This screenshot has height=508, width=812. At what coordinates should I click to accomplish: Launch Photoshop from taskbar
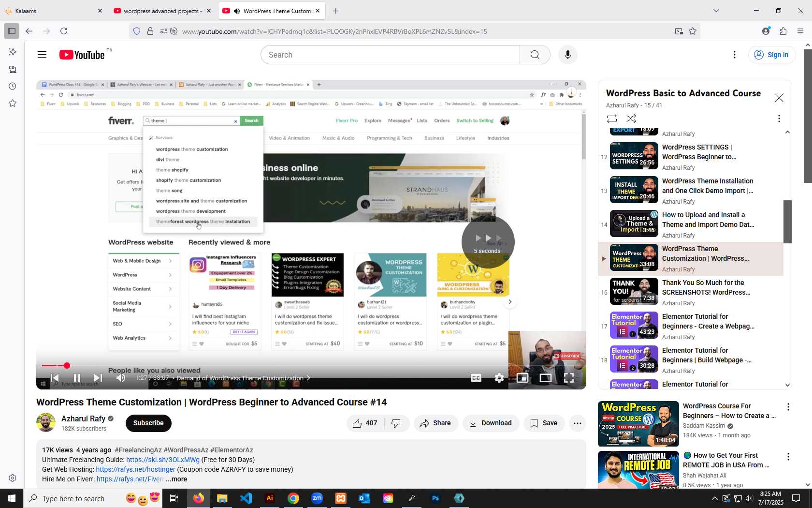click(435, 498)
